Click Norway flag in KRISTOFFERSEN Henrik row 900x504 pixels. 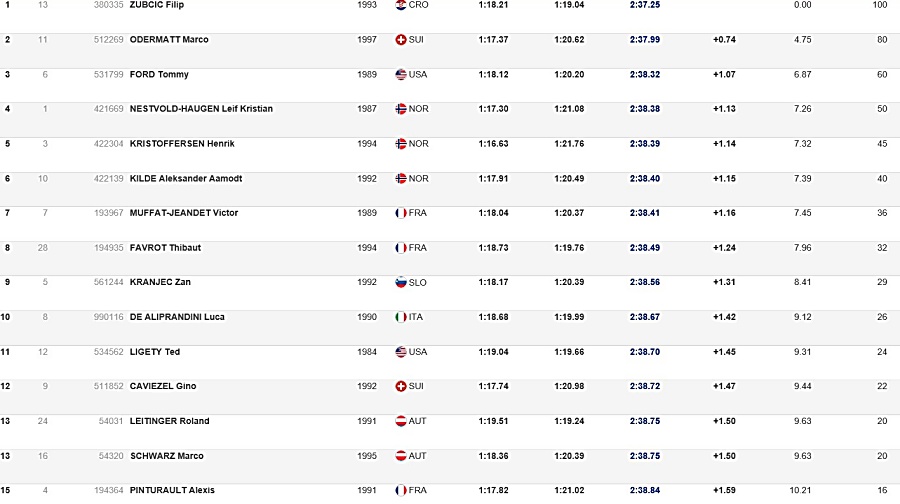coord(401,144)
